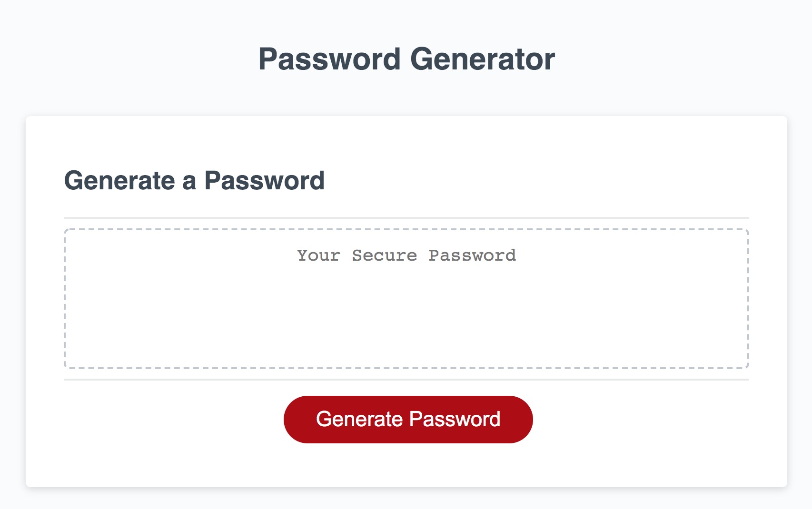Click the Your Secure Password placeholder text
Screen dimensions: 812x509
(406, 255)
